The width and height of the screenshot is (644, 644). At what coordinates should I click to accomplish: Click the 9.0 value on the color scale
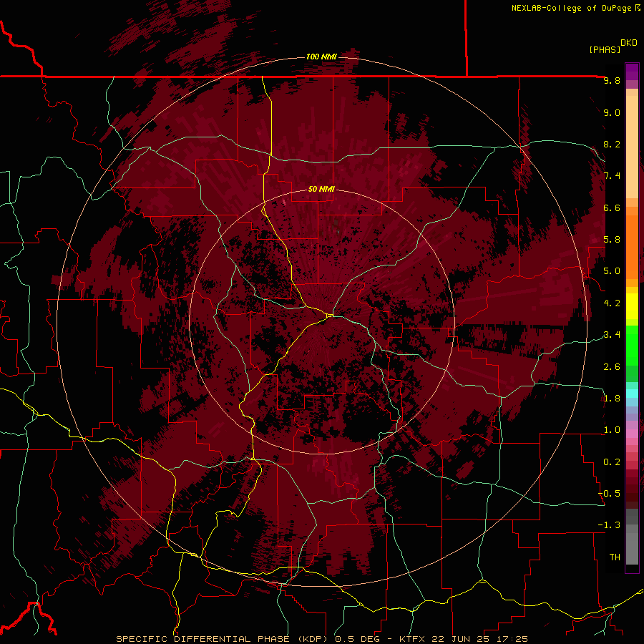click(612, 113)
